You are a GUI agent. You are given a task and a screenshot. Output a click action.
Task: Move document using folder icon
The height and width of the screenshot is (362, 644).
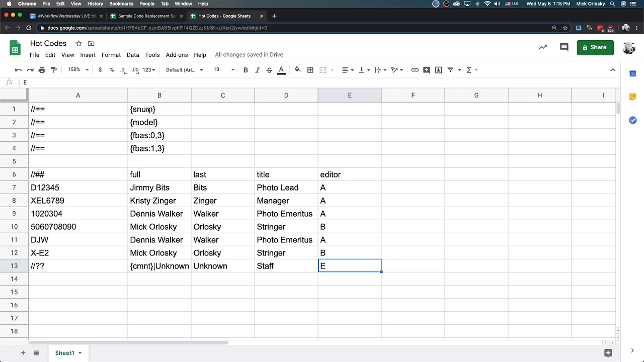91,44
